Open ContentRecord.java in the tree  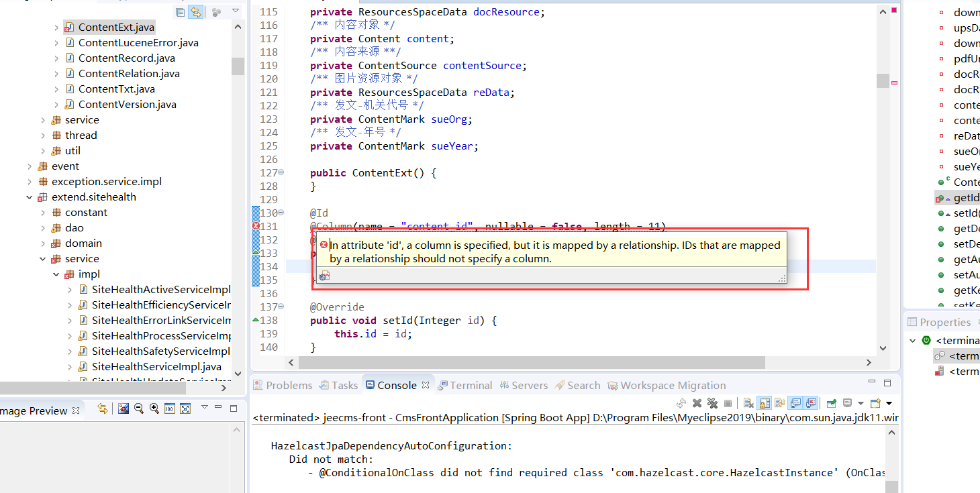[x=126, y=58]
